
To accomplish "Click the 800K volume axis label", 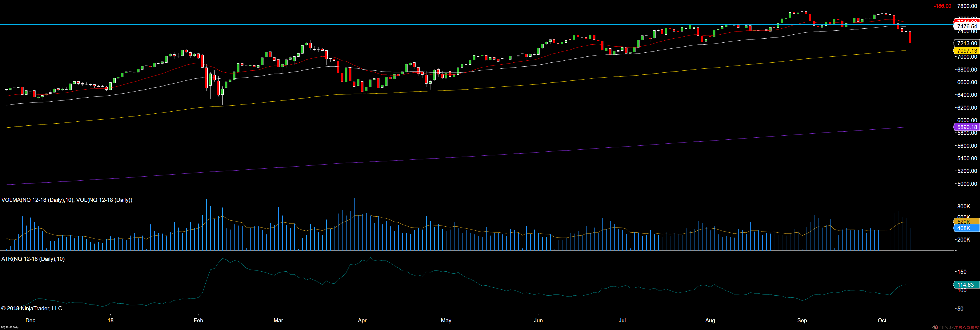I will 964,206.
